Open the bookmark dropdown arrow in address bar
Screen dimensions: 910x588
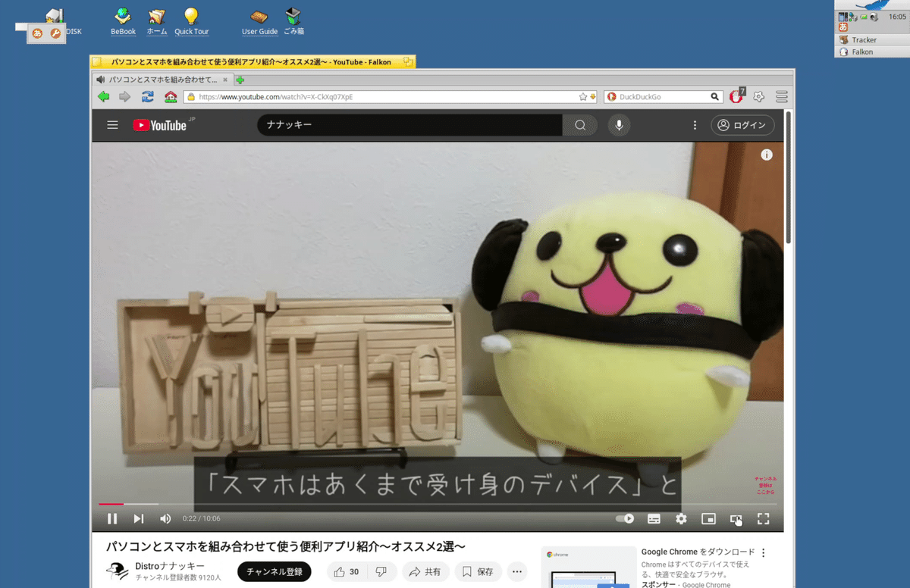pos(592,97)
